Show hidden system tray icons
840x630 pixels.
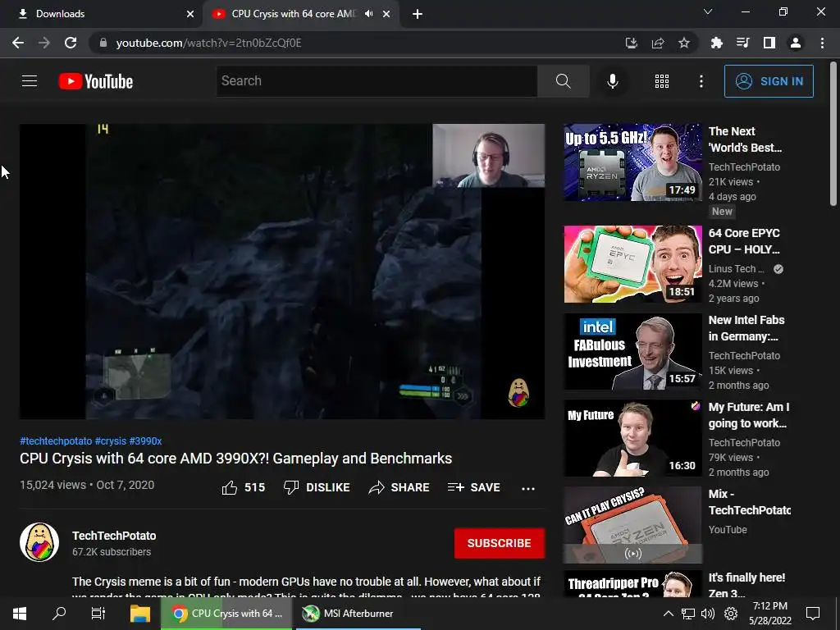tap(668, 614)
